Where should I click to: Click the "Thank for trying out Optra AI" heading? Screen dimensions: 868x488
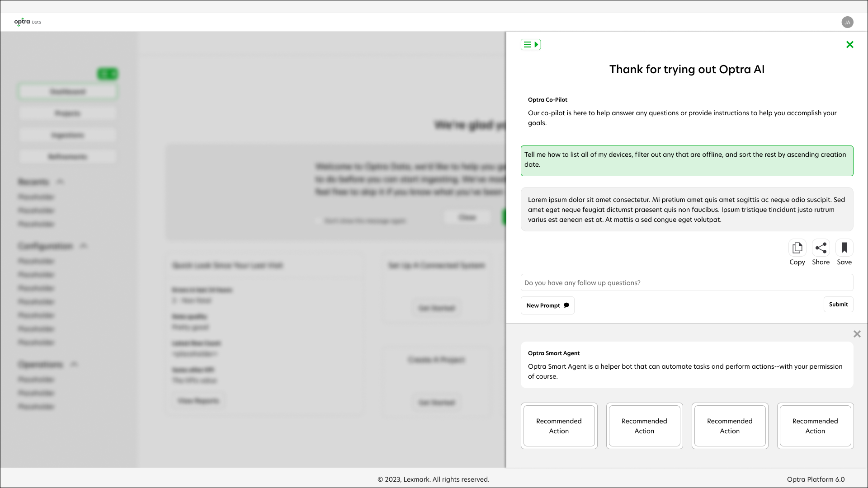coord(687,69)
